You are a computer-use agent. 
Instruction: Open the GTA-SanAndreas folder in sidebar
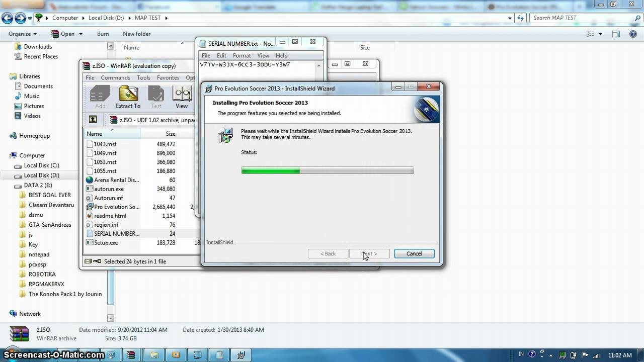tap(50, 225)
